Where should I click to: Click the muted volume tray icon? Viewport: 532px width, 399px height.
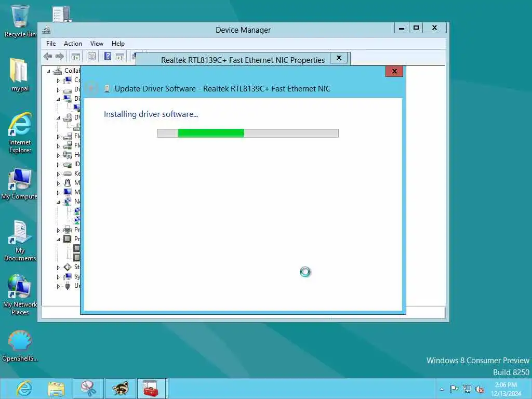tap(480, 389)
